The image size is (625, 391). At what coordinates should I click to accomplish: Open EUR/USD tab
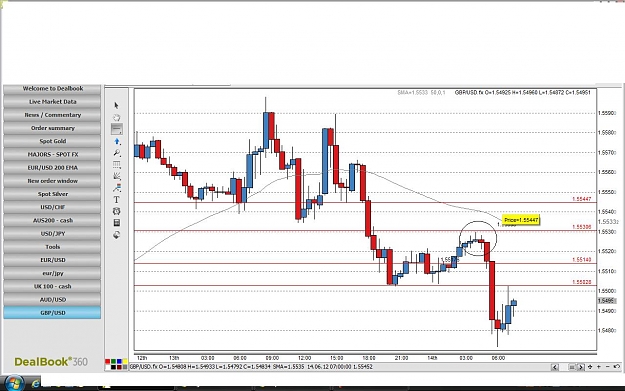(x=52, y=260)
